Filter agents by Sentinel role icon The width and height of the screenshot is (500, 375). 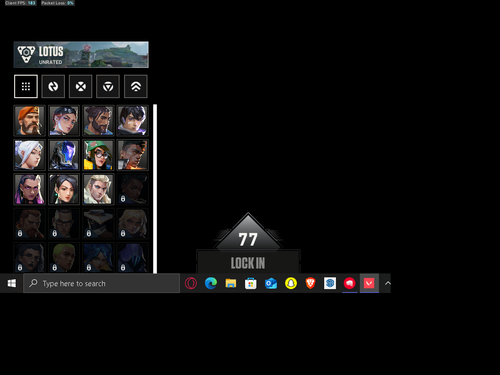click(108, 86)
